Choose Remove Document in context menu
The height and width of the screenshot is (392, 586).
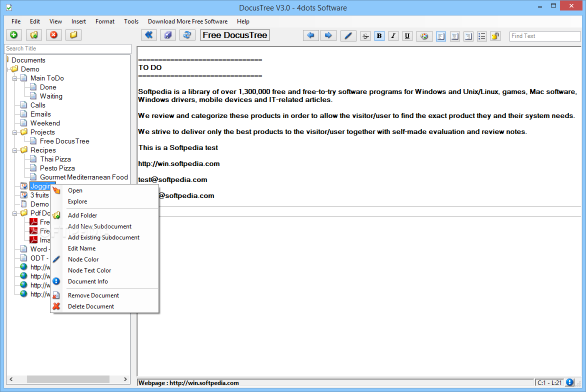[x=104, y=295]
